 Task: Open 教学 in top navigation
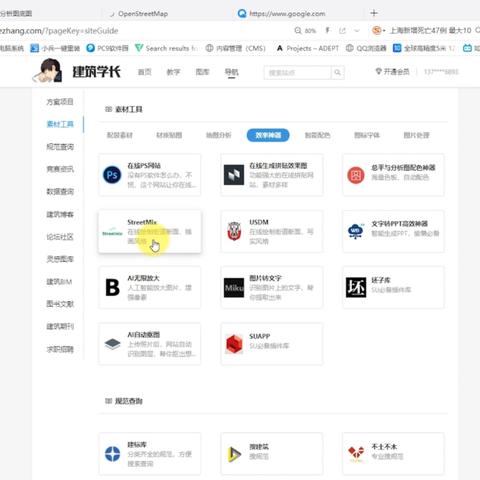pyautogui.click(x=173, y=72)
